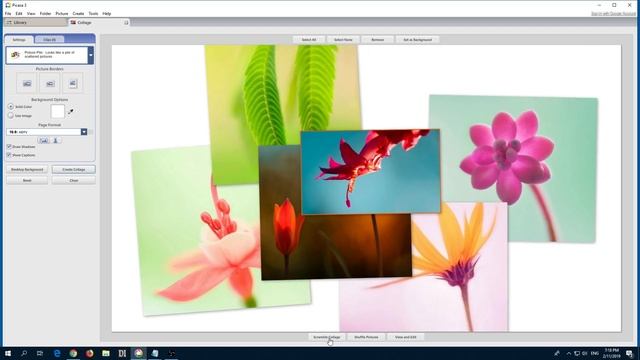
Task: Open Windows search from the taskbar
Action: click(24, 353)
